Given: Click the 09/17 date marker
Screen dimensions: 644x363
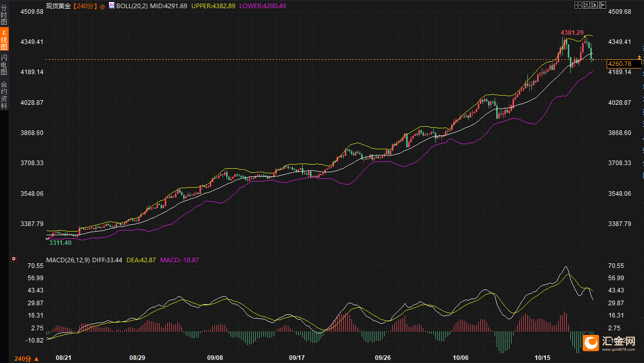Looking at the screenshot, I should point(297,358).
